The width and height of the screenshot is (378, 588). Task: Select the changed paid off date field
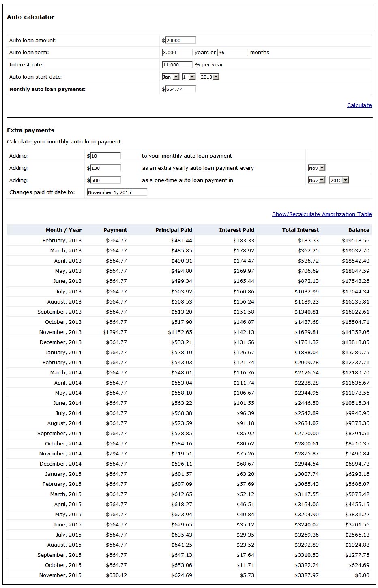click(x=117, y=192)
